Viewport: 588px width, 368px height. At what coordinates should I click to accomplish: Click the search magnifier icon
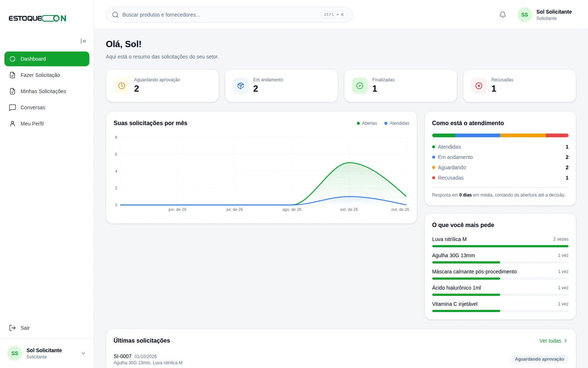click(115, 15)
